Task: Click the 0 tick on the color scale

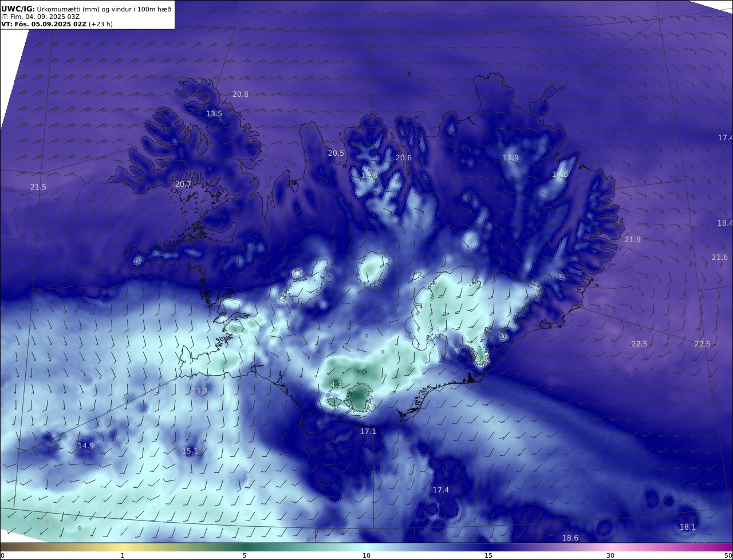Action: (x=2, y=555)
